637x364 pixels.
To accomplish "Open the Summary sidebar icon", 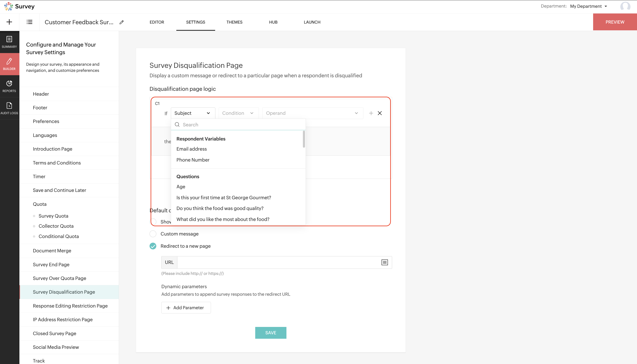I will (9, 42).
